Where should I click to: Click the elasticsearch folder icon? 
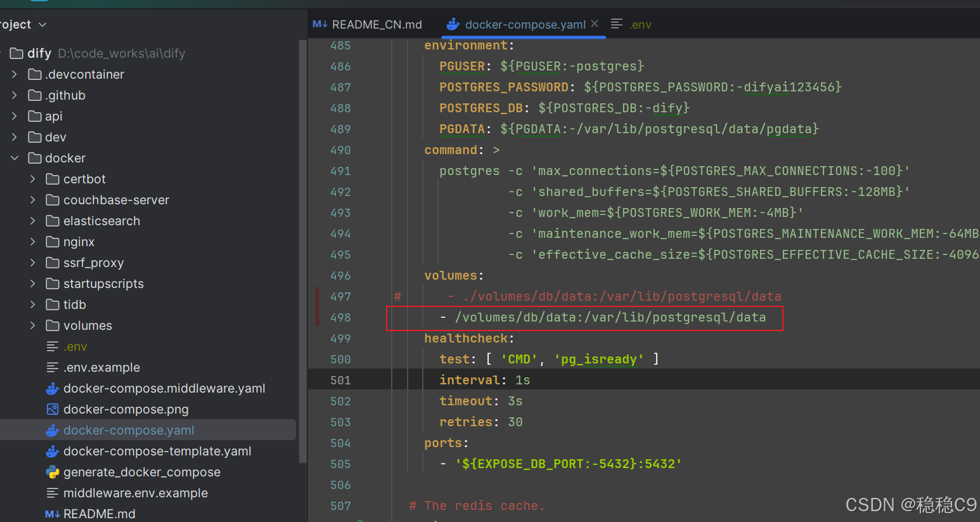[53, 221]
